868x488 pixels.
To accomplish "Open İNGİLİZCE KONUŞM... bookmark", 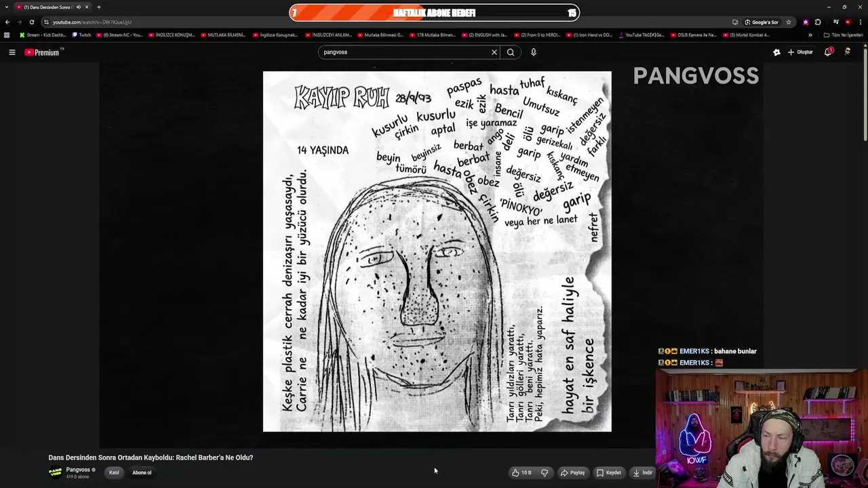I will click(172, 35).
